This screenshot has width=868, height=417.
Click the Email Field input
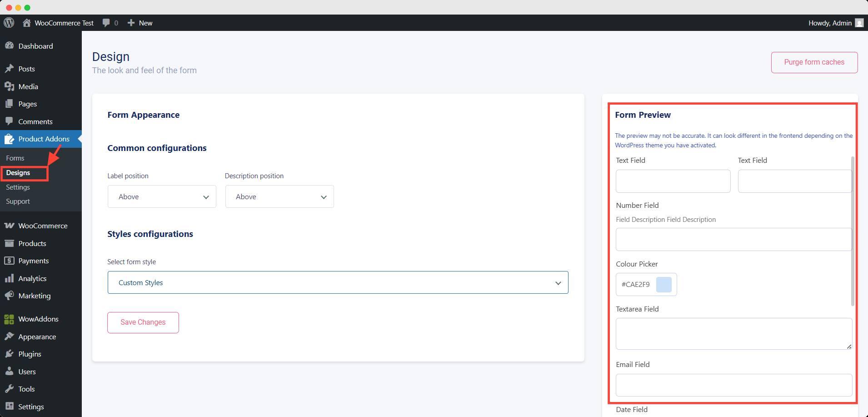734,385
